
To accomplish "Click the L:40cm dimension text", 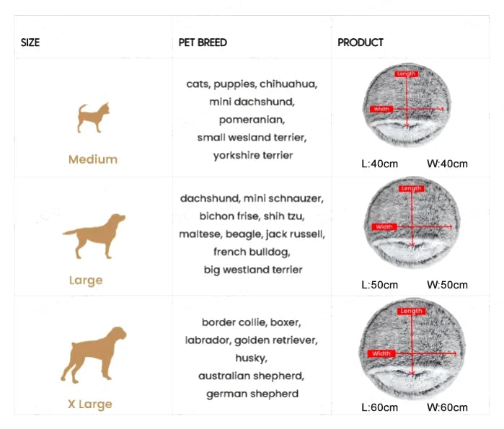I will coord(379,164).
